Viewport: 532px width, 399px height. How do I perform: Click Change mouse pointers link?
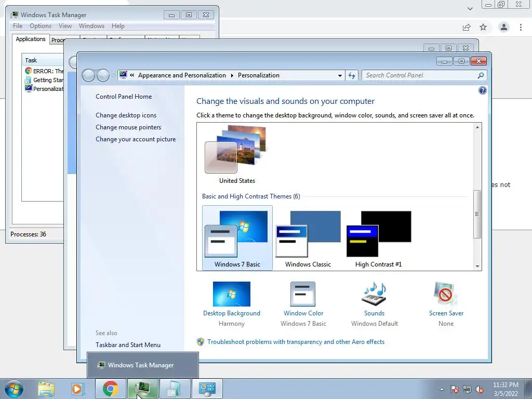[x=128, y=127]
